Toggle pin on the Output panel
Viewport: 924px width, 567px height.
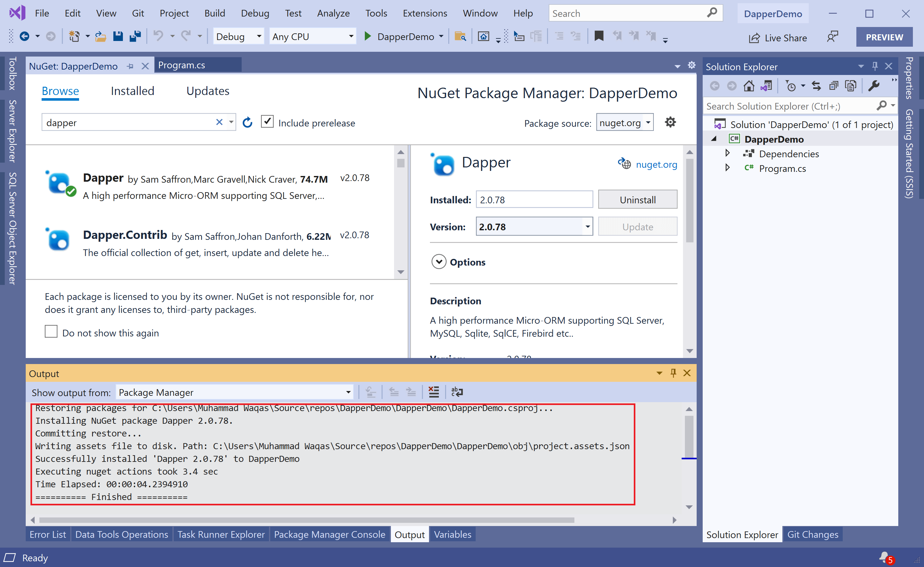pyautogui.click(x=673, y=373)
